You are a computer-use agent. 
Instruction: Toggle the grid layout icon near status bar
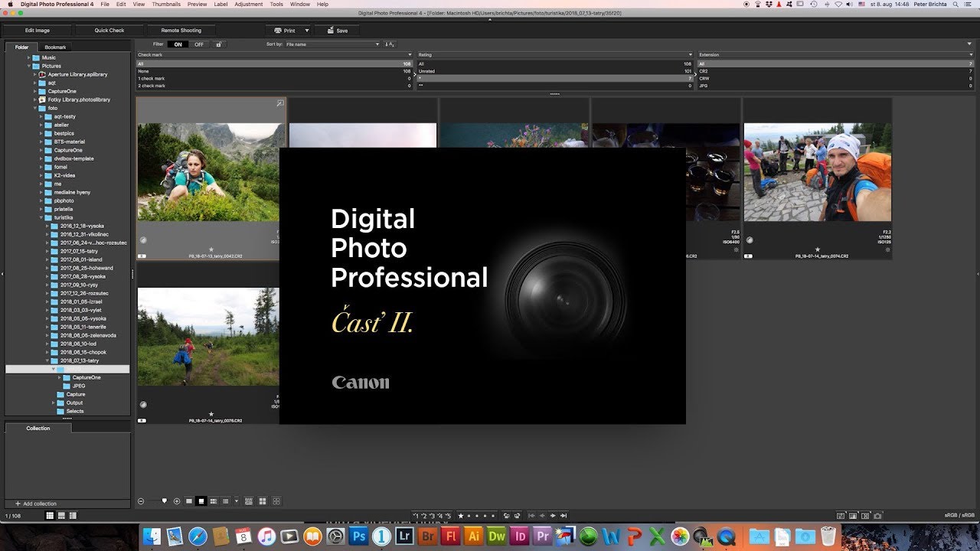pos(50,516)
